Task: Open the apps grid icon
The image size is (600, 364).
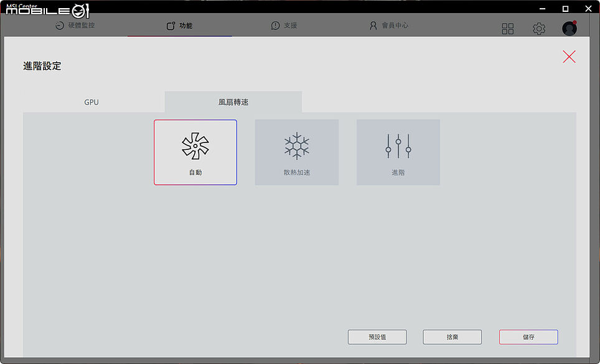Action: tap(508, 29)
